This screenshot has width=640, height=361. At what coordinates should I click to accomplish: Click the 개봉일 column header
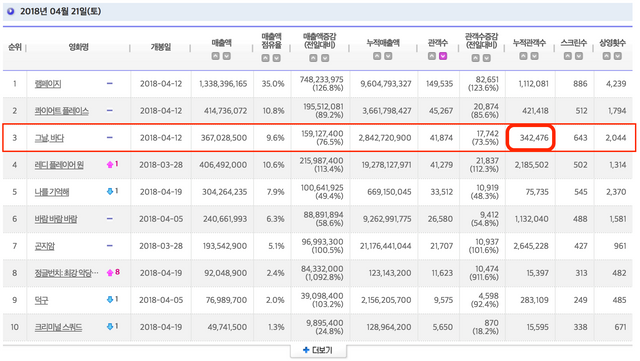pyautogui.click(x=161, y=47)
